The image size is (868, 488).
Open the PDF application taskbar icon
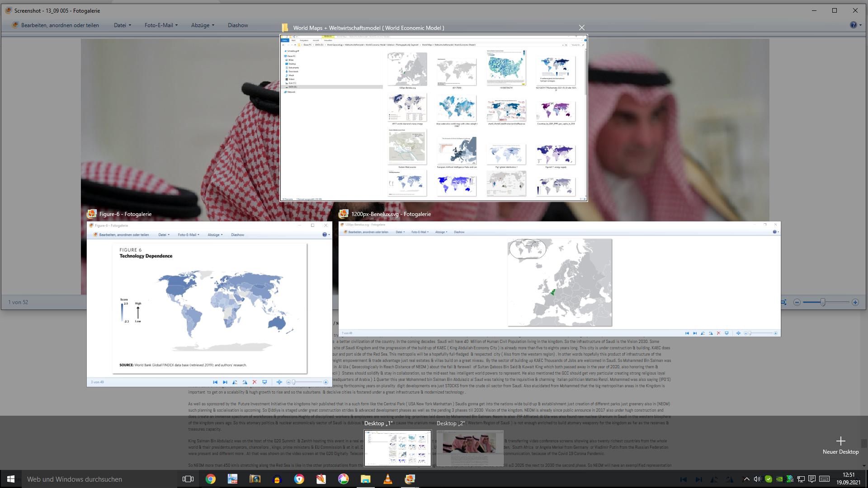(233, 479)
